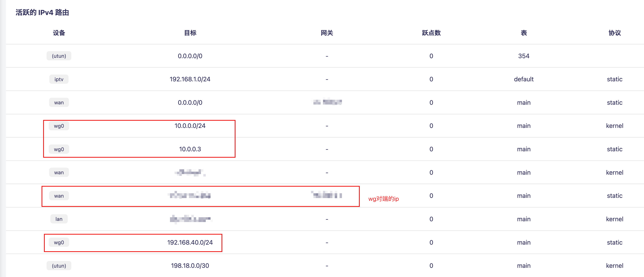Click the 目标 column header
644x277 pixels.
190,33
